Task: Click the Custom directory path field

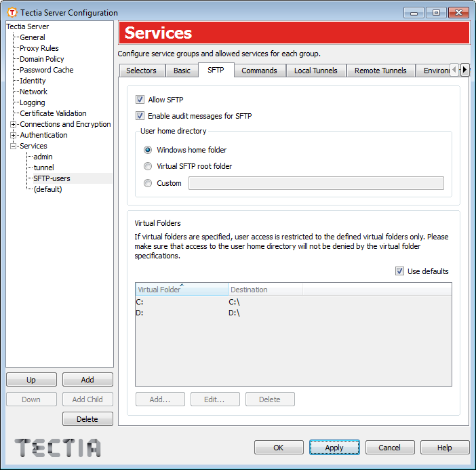Action: (x=316, y=183)
